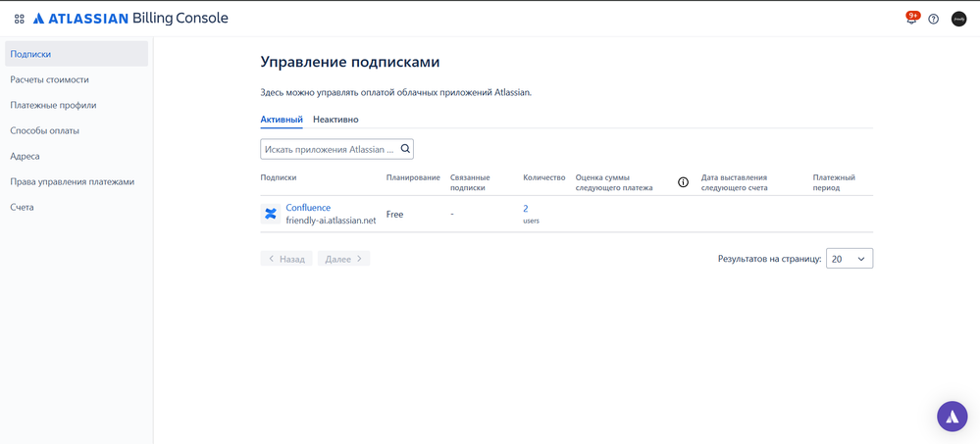Click the Далее pagination button
980x444 pixels.
click(343, 259)
